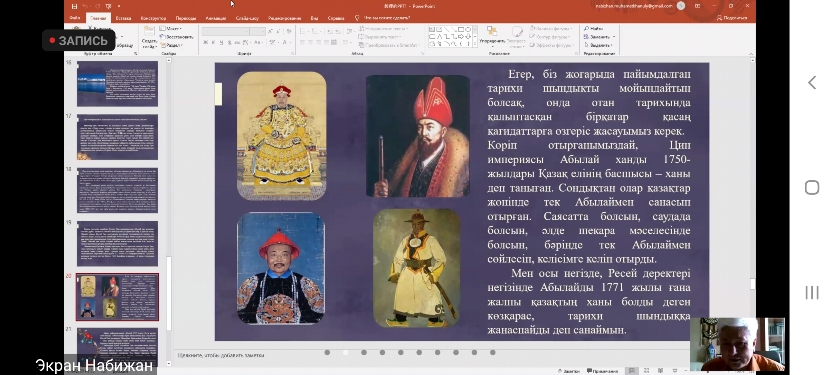Screen dimensions: 833x375
Task: Undo the last action in quick access toolbar
Action: [85, 6]
